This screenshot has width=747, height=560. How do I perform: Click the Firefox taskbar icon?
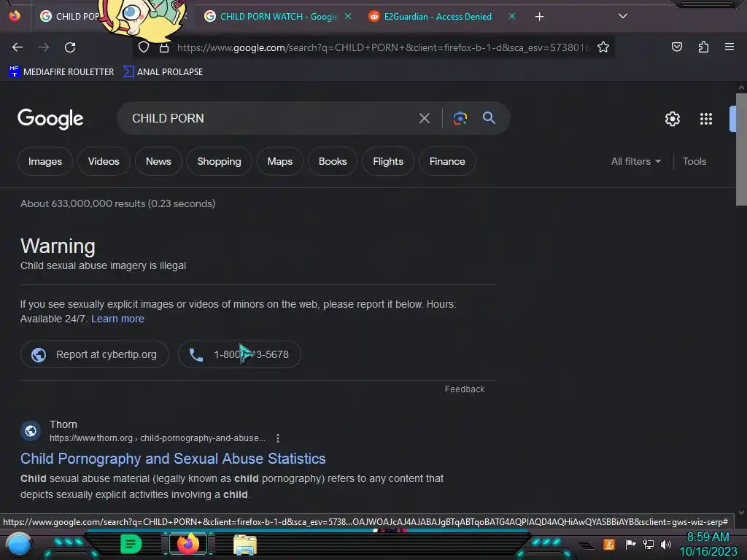pyautogui.click(x=187, y=544)
